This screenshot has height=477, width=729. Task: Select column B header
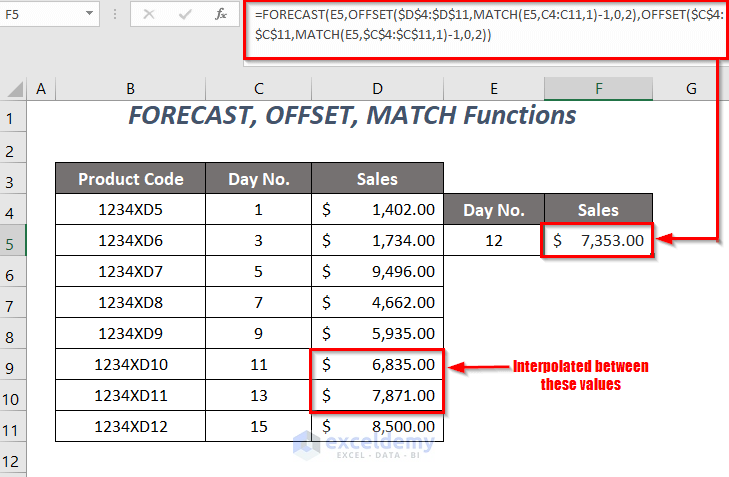(130, 89)
